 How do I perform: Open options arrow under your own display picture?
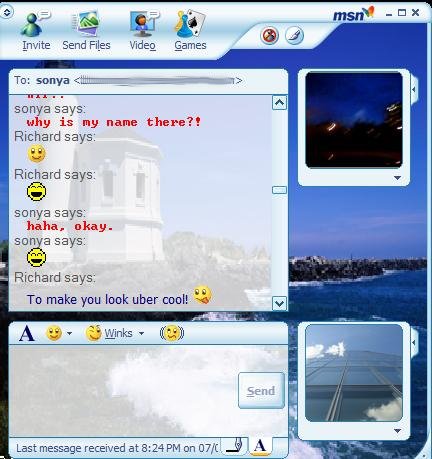pyautogui.click(x=397, y=431)
